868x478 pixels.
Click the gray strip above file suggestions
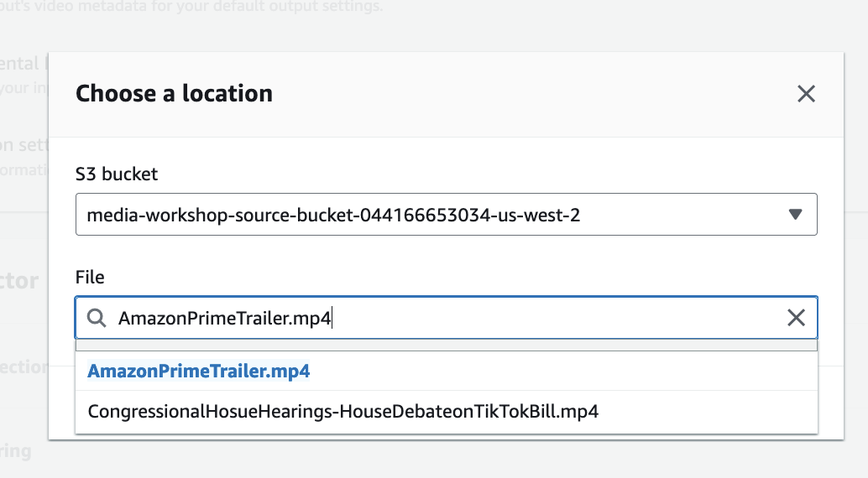pyautogui.click(x=446, y=346)
